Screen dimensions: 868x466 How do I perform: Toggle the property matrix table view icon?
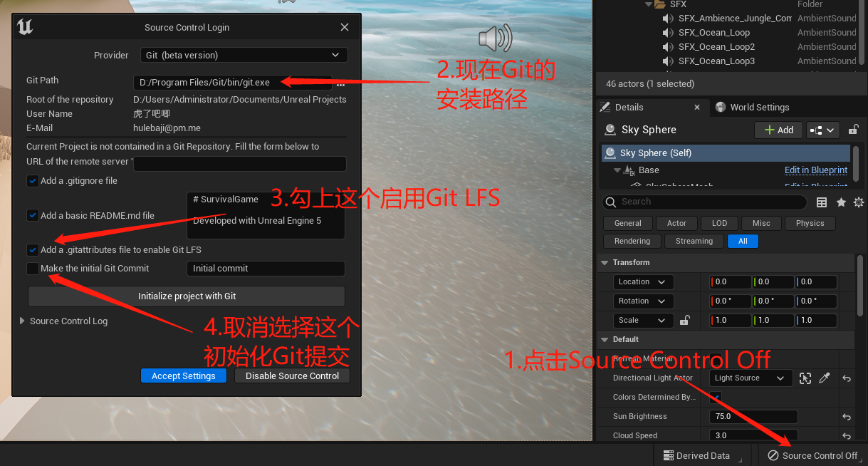[x=822, y=202]
